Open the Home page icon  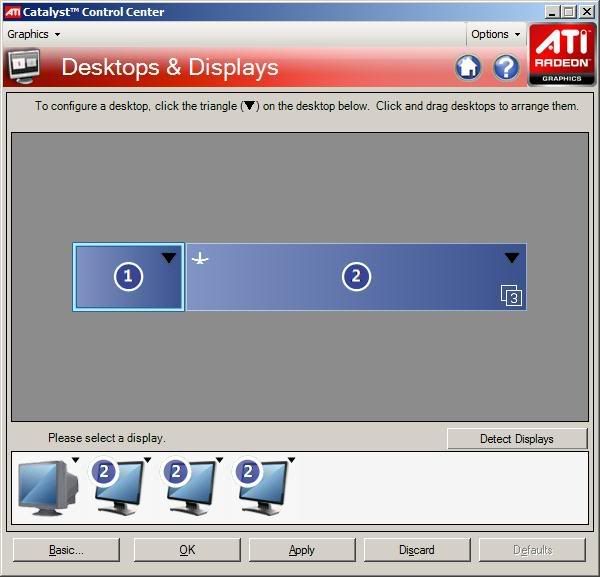click(468, 67)
